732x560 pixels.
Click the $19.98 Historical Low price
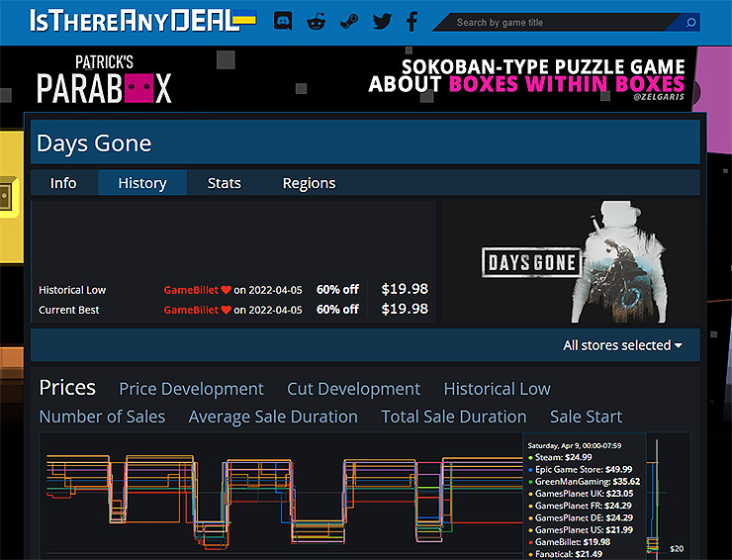[x=405, y=289]
